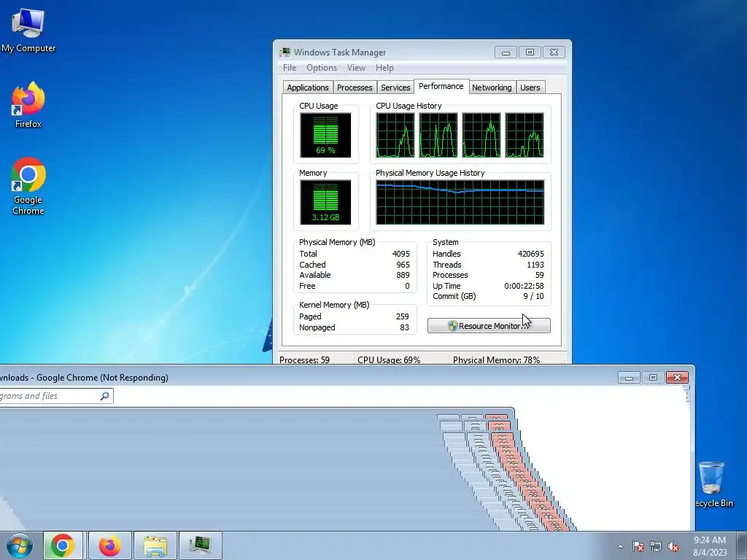
Task: Click the search magnifier icon
Action: pyautogui.click(x=105, y=396)
